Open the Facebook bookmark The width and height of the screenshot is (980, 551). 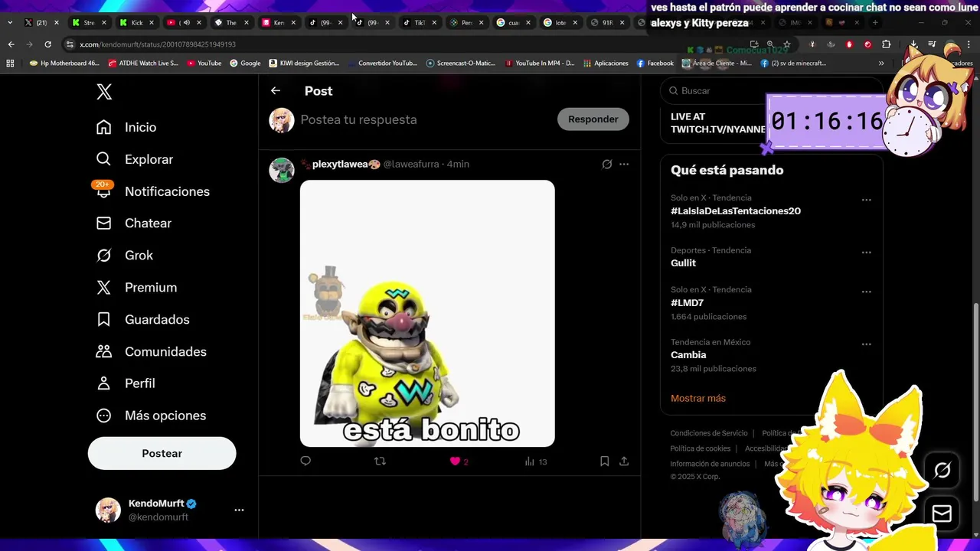coord(655,64)
